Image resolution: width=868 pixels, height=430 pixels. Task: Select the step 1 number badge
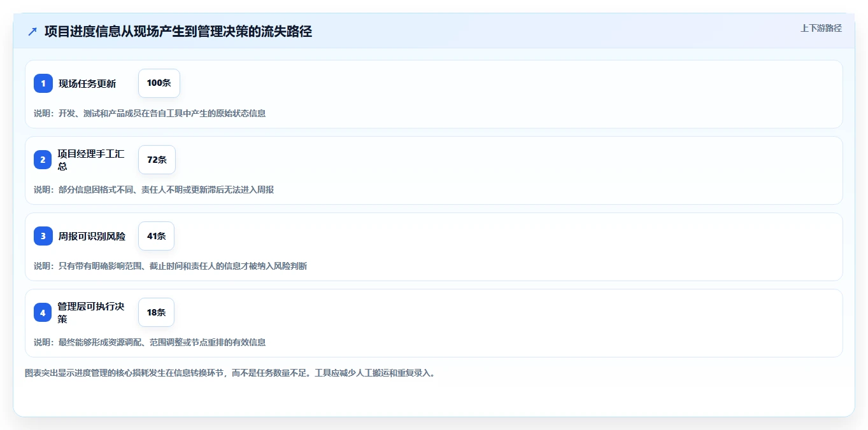[x=43, y=83]
